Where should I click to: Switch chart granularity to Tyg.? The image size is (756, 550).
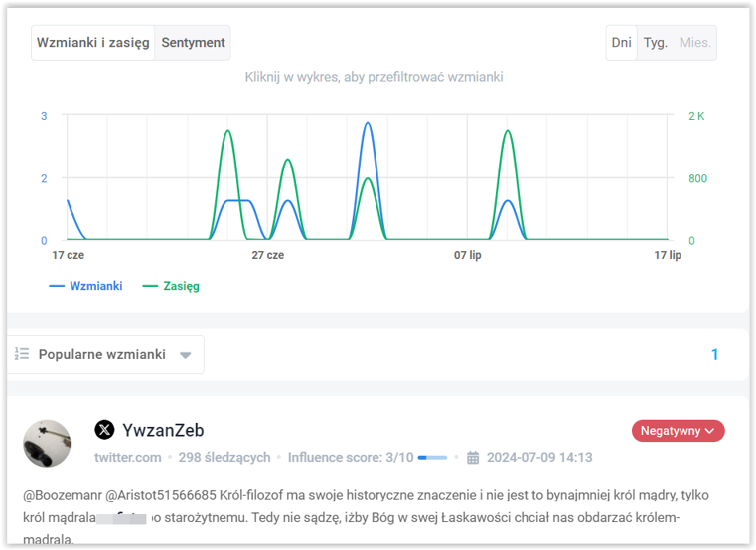click(x=656, y=43)
